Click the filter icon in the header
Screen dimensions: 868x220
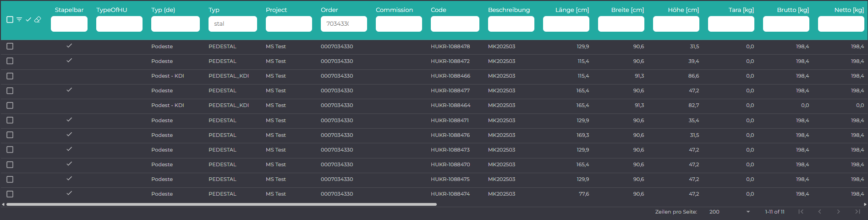coord(19,19)
